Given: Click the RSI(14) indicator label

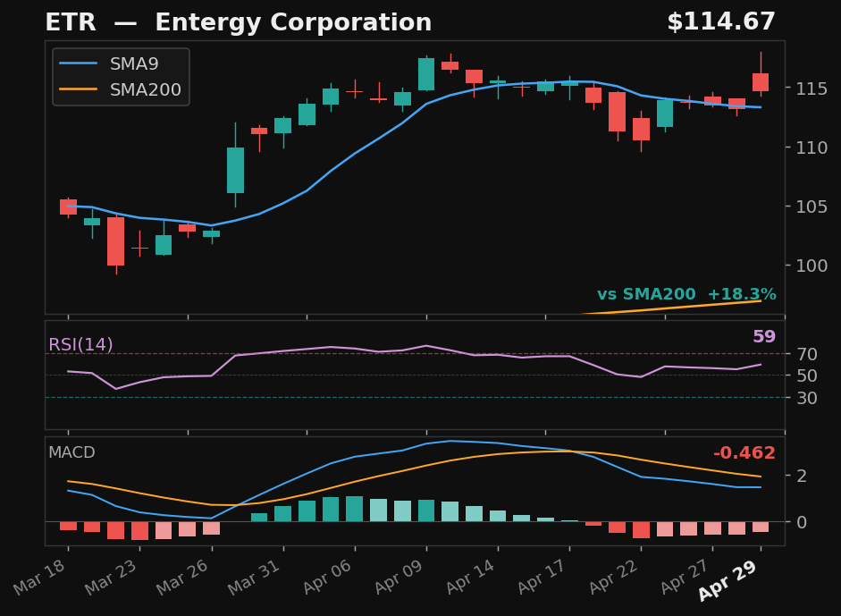Looking at the screenshot, I should pos(81,343).
